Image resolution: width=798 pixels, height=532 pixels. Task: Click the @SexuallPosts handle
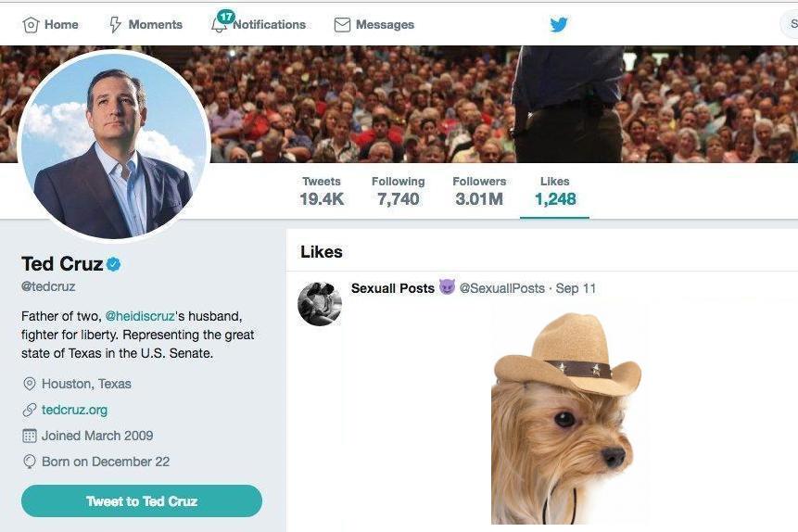point(501,288)
